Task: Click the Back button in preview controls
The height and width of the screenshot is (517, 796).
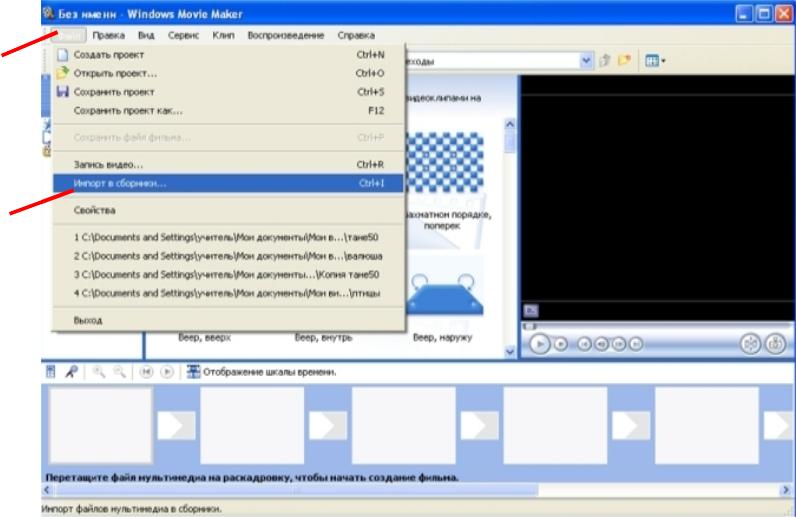Action: 584,344
